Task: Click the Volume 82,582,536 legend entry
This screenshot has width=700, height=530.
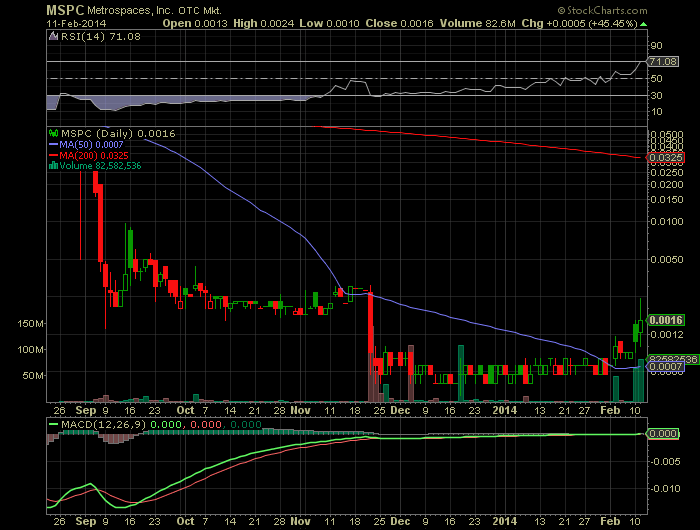Action: [x=100, y=166]
